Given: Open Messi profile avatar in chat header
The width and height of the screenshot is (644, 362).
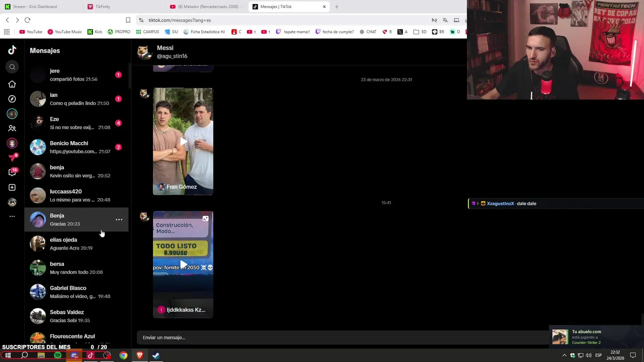Looking at the screenshot, I should (x=144, y=52).
